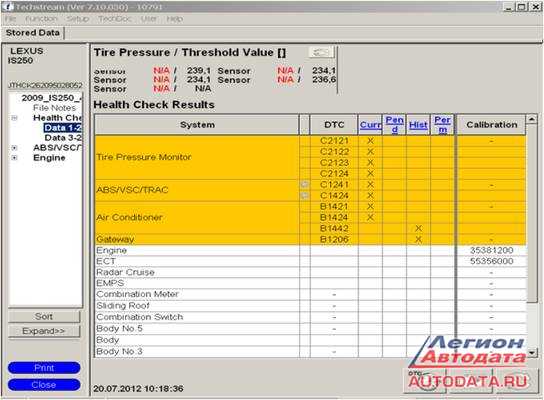Click the results table scroll up arrow
544x400 pixels.
[x=532, y=120]
